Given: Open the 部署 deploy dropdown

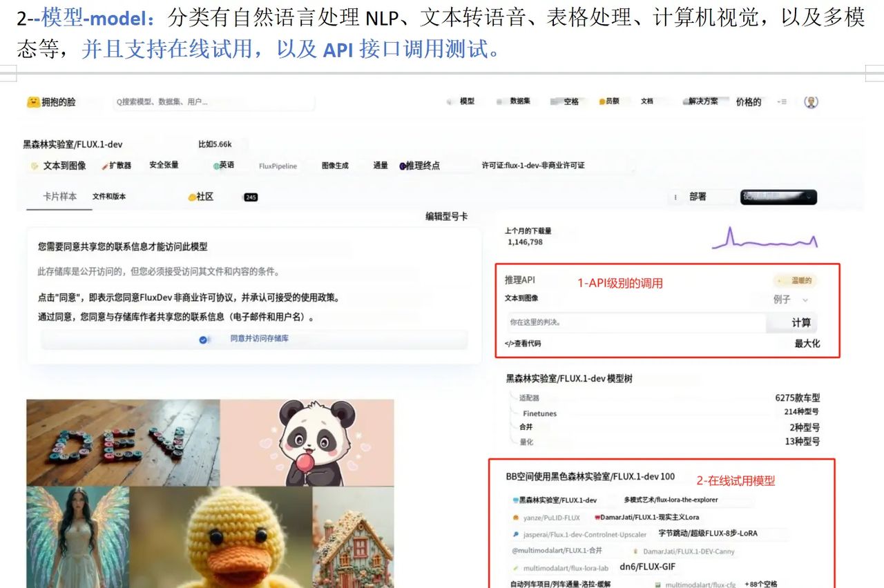Looking at the screenshot, I should [x=698, y=197].
